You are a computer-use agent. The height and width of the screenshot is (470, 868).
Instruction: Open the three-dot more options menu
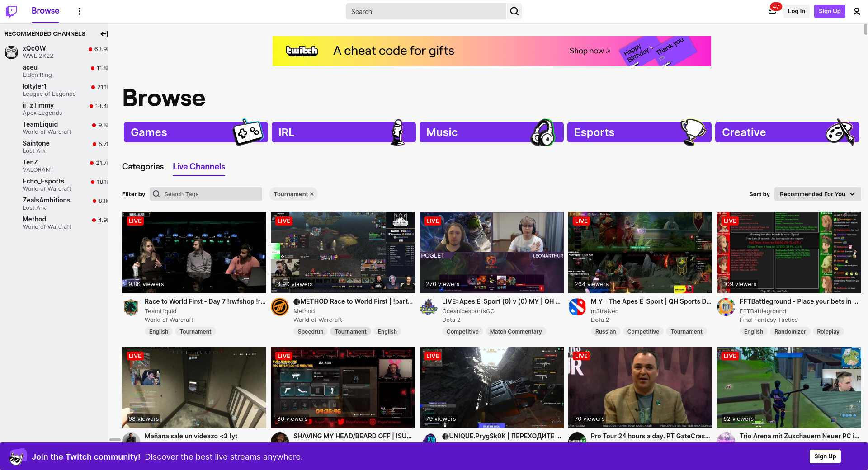click(80, 11)
